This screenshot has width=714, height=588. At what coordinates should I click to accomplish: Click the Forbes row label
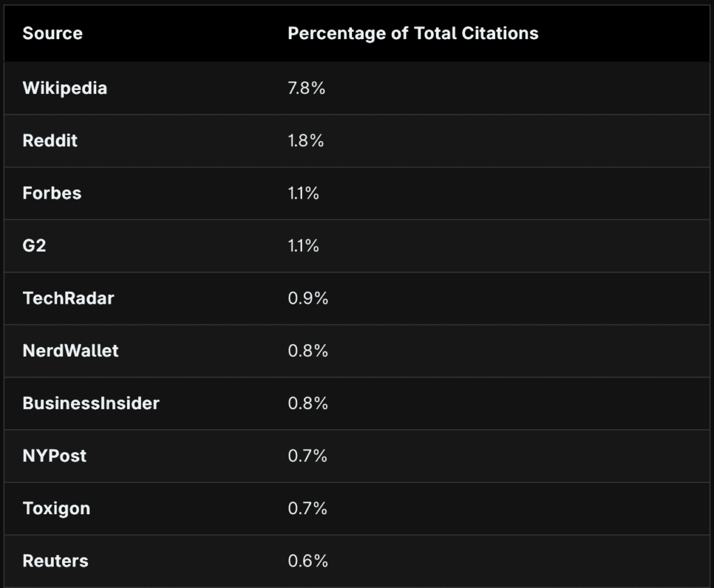[x=52, y=193]
